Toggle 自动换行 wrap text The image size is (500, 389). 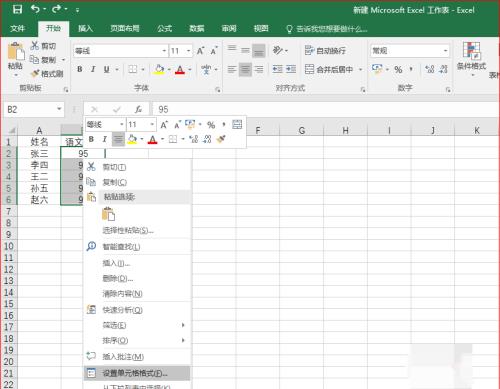(x=325, y=51)
